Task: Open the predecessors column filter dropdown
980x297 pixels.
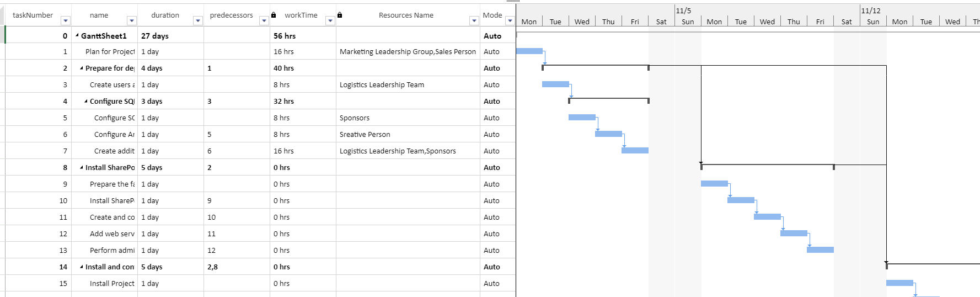Action: click(264, 21)
